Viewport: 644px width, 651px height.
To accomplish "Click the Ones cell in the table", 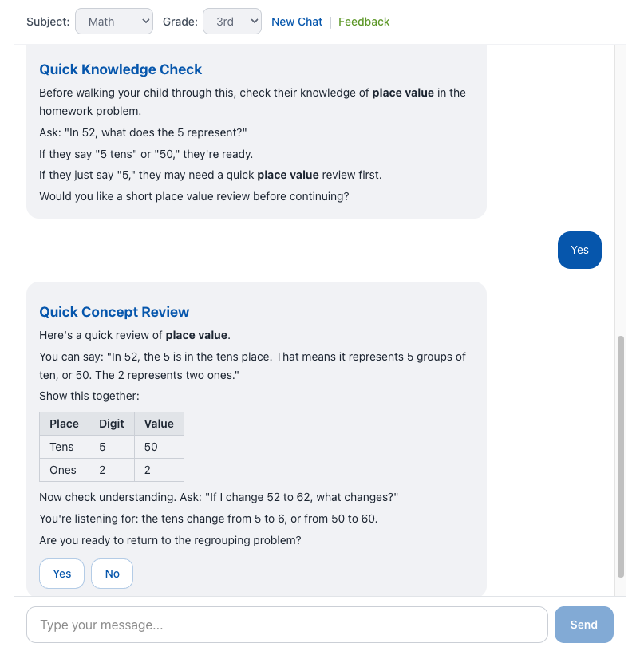I will click(63, 470).
